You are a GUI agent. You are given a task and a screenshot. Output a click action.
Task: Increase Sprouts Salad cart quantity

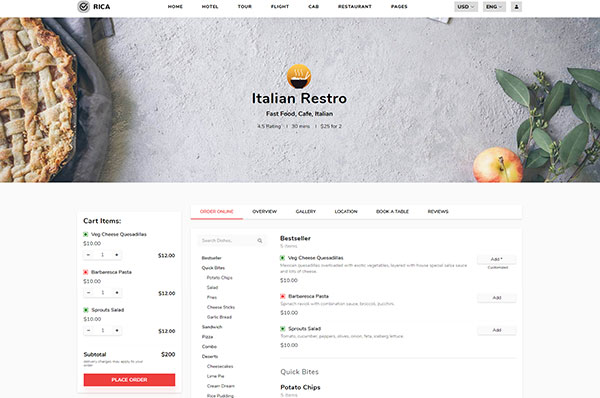click(x=117, y=331)
